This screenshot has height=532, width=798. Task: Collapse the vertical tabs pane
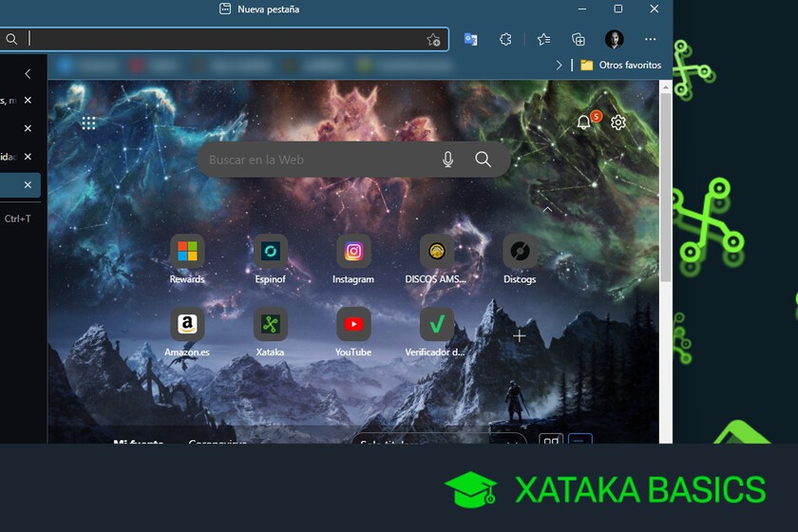tap(28, 74)
